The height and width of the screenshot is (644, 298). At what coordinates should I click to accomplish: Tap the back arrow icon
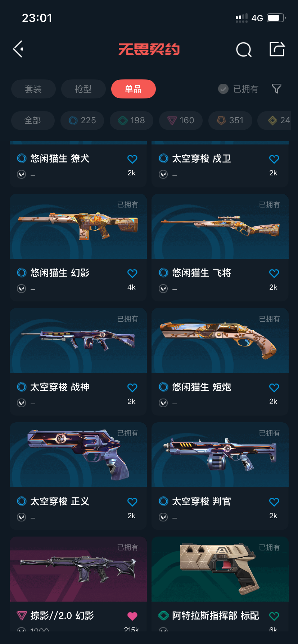pos(18,49)
